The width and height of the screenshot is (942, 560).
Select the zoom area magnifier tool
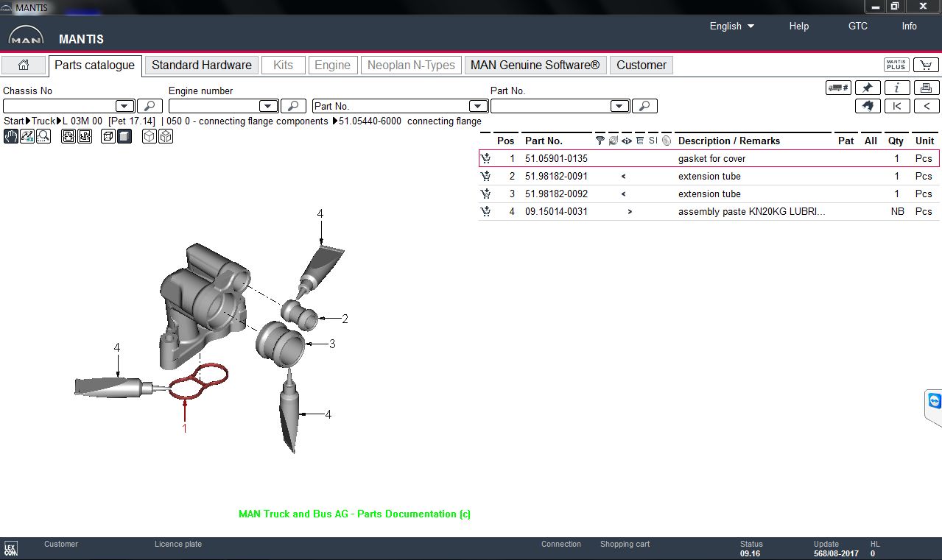(43, 136)
